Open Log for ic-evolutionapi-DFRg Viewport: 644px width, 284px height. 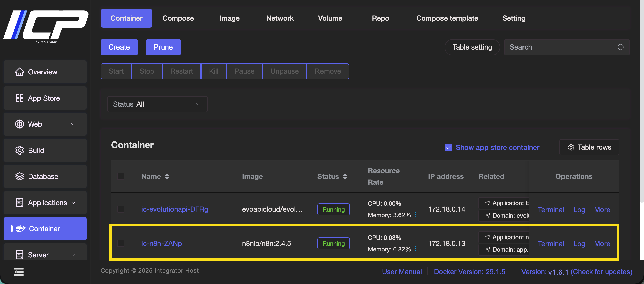coord(579,210)
